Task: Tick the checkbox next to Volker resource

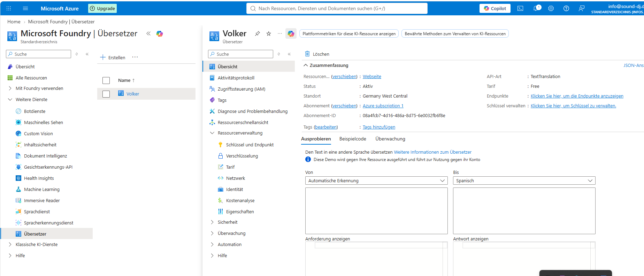Action: [x=106, y=94]
